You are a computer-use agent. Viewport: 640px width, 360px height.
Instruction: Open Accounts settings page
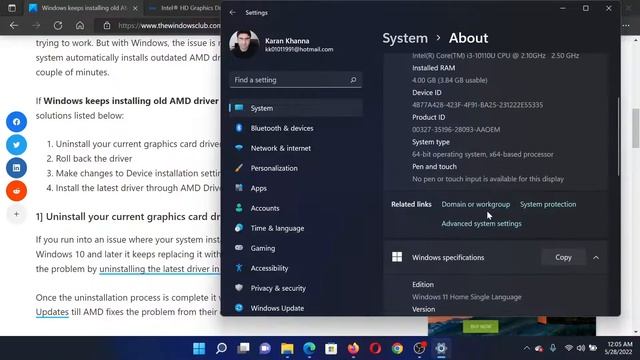[296, 208]
